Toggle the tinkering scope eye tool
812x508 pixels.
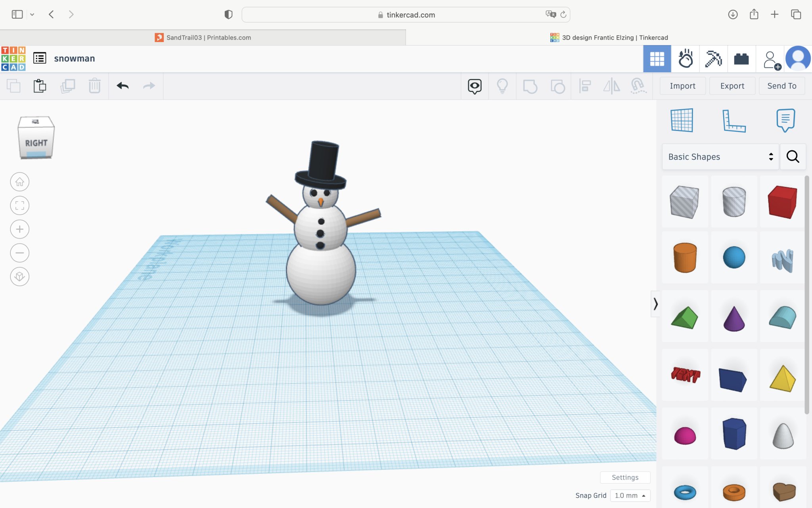pos(475,86)
